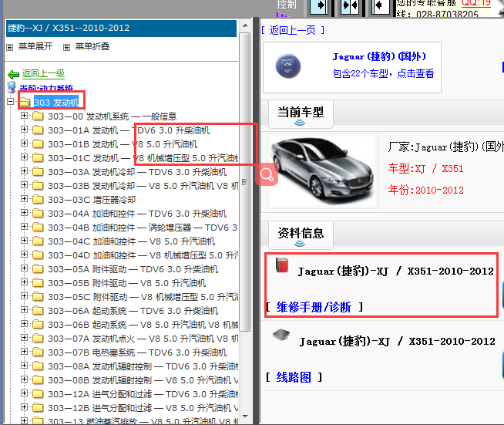Image resolution: width=504 pixels, height=425 pixels.
Task: Click the green back arrow icon
Action: point(14,75)
